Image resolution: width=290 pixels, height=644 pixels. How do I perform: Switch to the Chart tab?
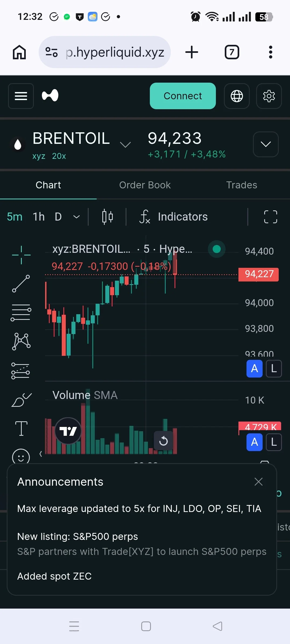coord(48,185)
